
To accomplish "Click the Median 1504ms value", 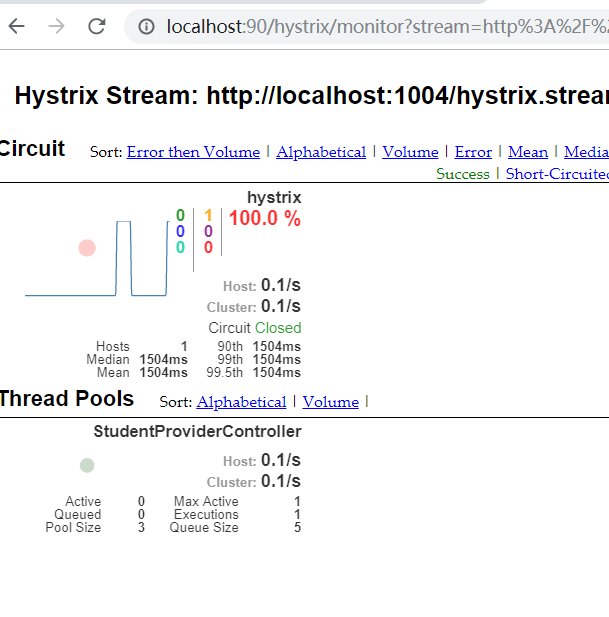I will tap(164, 359).
